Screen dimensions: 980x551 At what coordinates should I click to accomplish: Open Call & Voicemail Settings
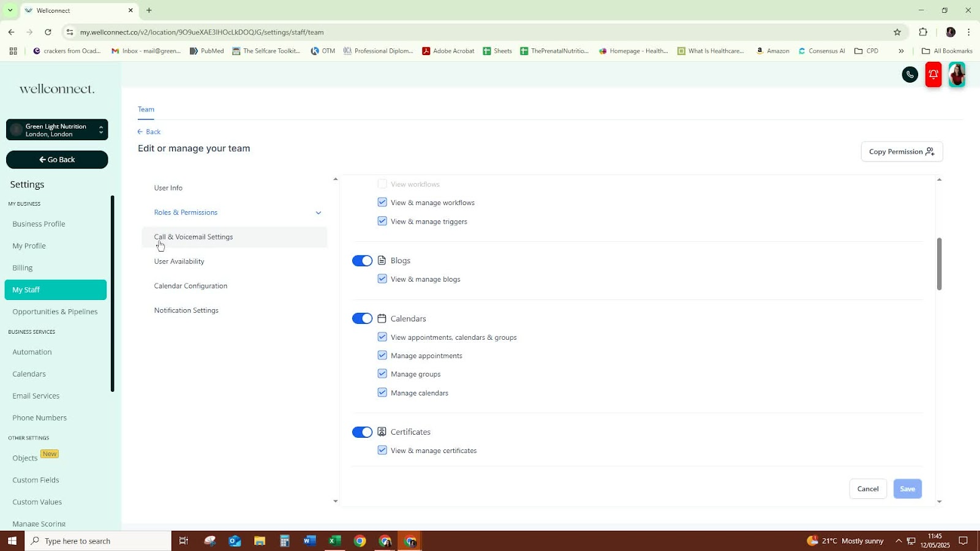(235, 237)
